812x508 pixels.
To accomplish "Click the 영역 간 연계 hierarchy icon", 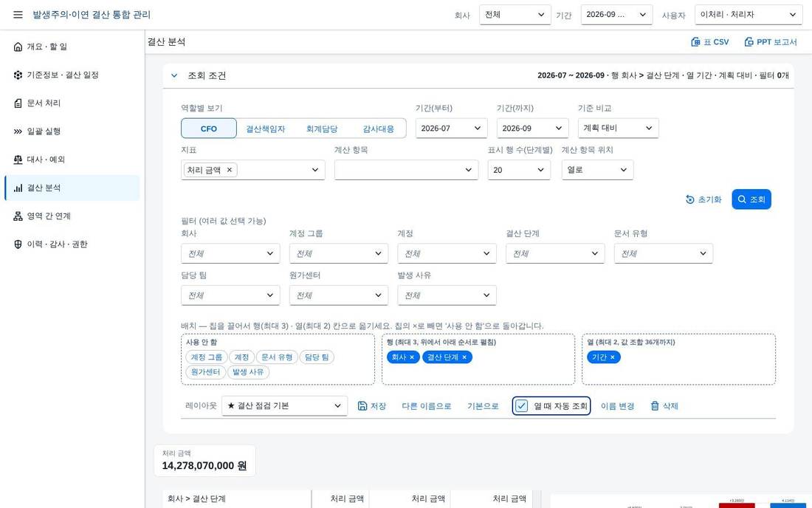I will [x=18, y=216].
